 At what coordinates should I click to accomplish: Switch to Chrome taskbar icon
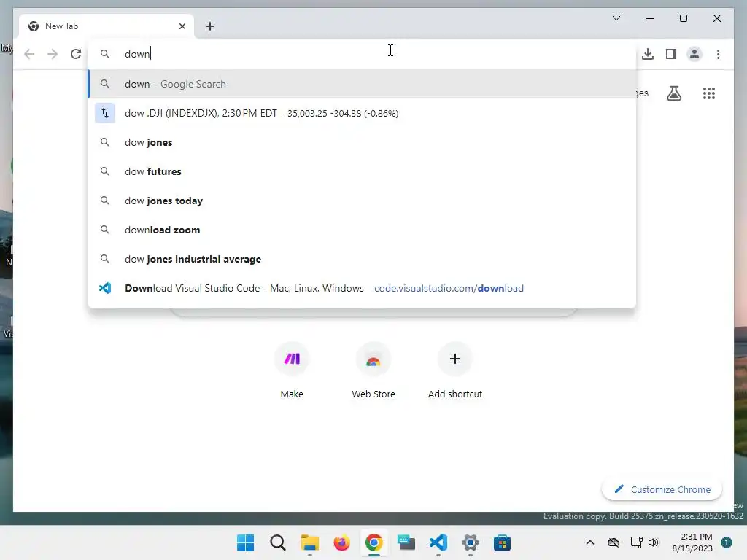(374, 542)
